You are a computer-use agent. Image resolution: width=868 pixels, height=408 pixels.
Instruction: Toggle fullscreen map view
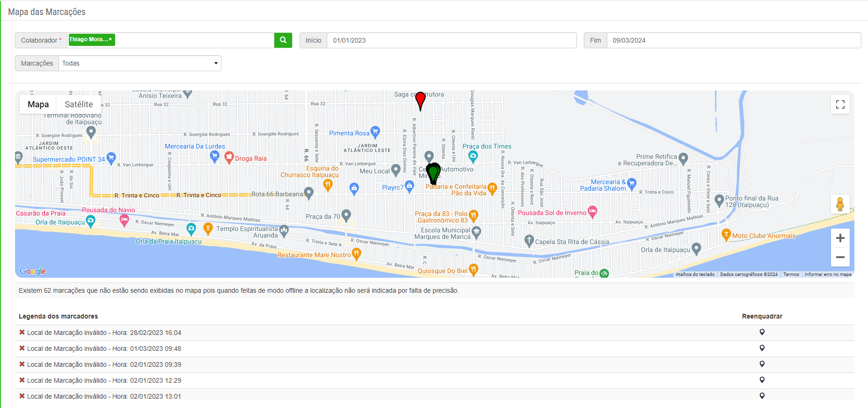click(840, 104)
